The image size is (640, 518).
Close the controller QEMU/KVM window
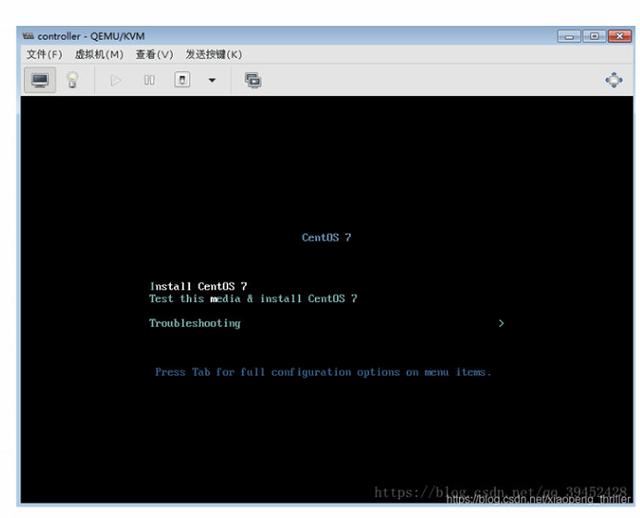pyautogui.click(x=620, y=36)
